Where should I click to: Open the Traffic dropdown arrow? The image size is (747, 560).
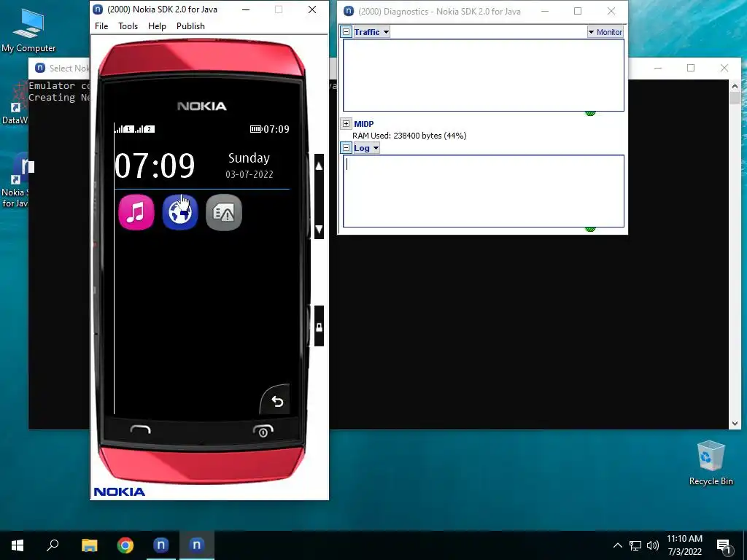point(386,32)
